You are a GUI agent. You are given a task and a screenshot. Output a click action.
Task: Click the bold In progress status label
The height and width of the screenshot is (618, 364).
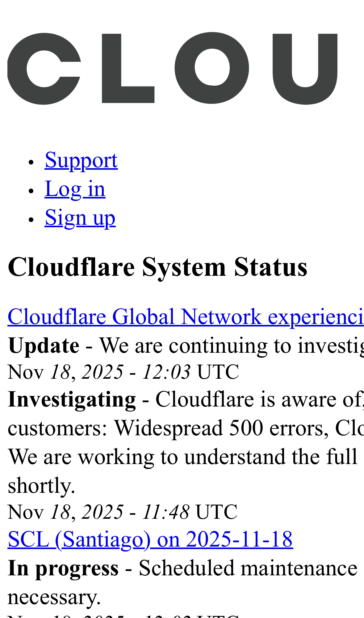click(63, 568)
